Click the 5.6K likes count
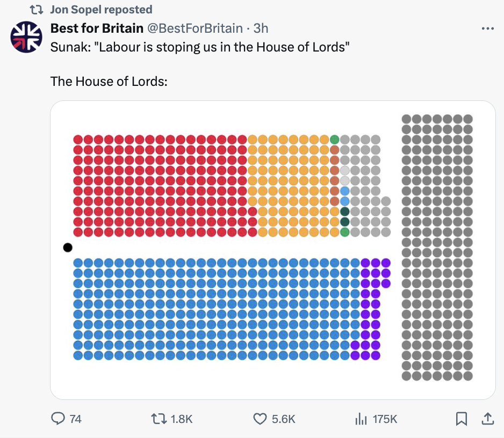The image size is (504, 438). click(x=284, y=419)
